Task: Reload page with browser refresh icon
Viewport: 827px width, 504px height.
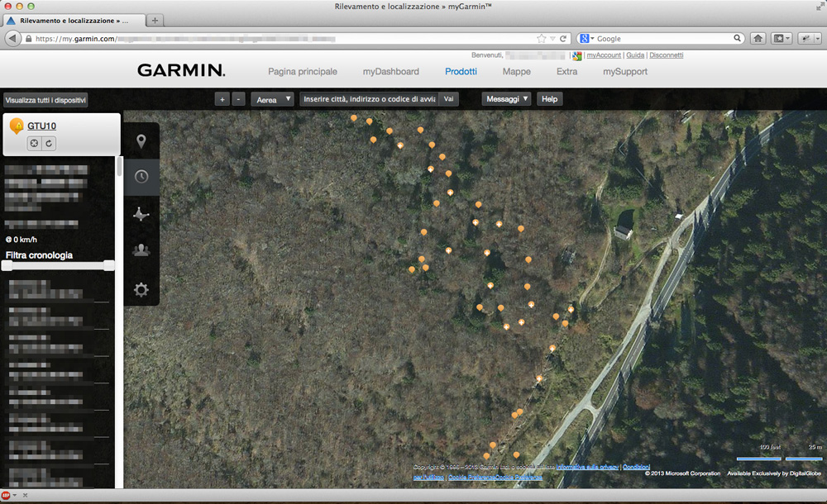Action: (563, 39)
